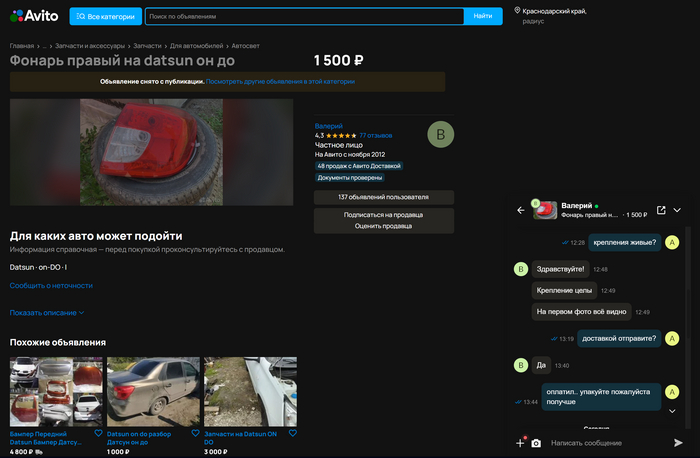Click the Datsun · on-DO · I compatibility text

[38, 267]
